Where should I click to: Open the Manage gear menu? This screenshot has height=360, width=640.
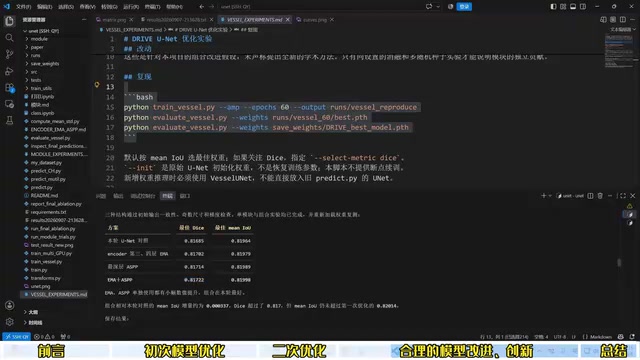tap(9, 322)
